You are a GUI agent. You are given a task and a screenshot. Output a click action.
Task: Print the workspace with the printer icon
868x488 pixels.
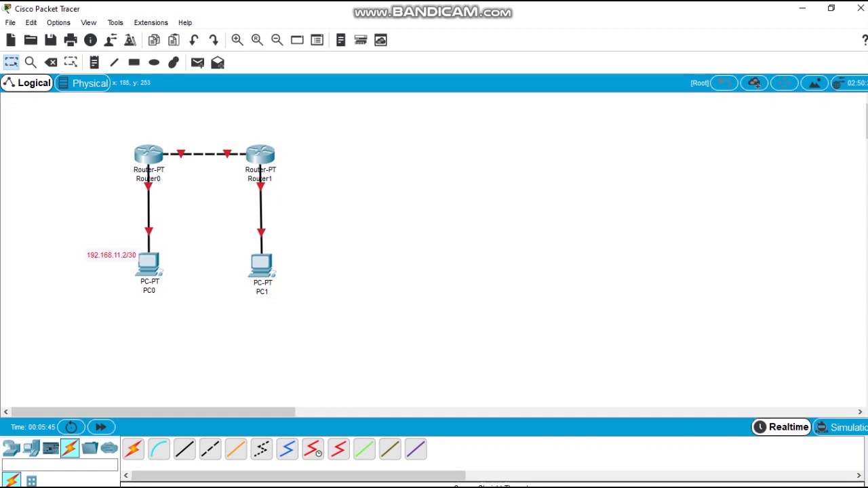pyautogui.click(x=71, y=41)
